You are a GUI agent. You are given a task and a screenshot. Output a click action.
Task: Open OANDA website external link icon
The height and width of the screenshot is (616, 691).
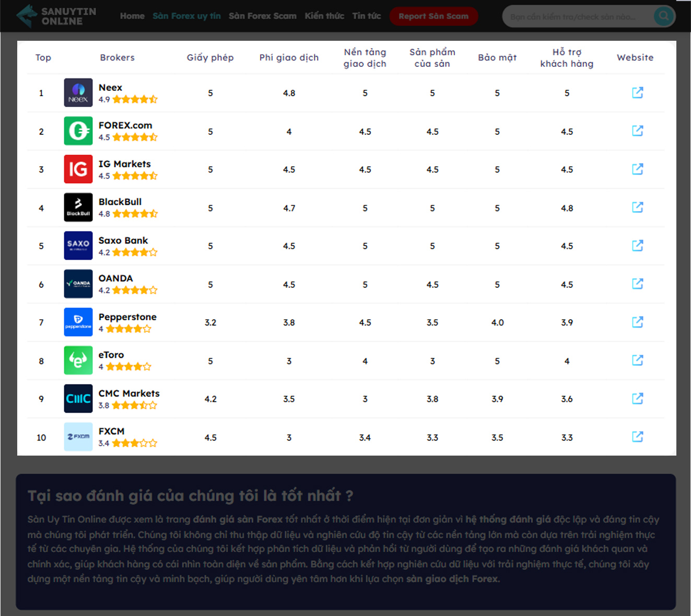click(637, 284)
